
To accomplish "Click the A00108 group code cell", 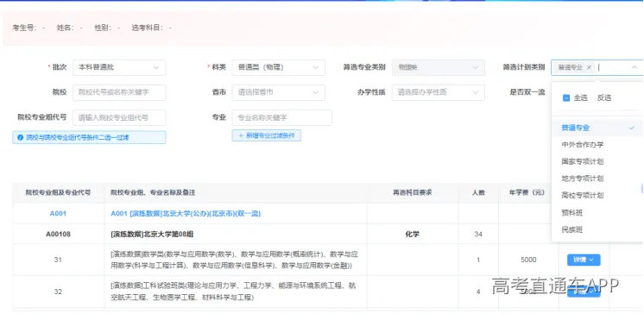I will pyautogui.click(x=58, y=235).
